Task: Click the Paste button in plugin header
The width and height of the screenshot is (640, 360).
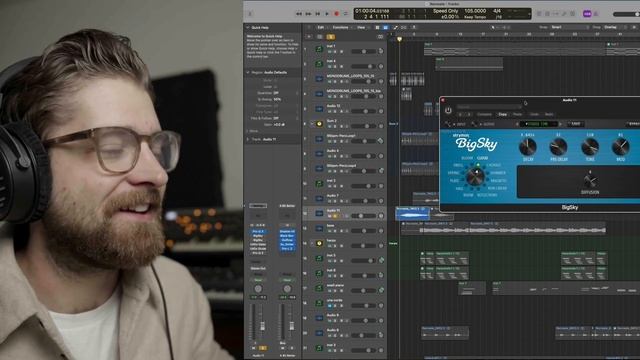Action: point(517,114)
